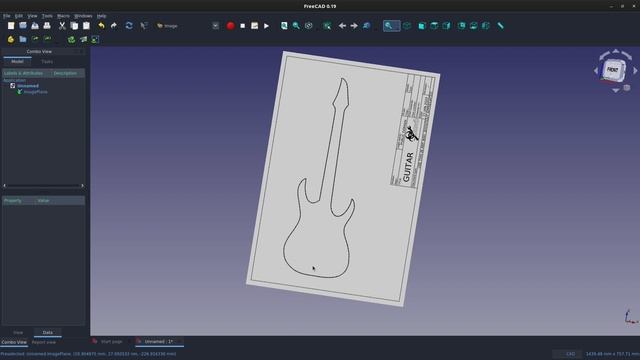Open the highlighted zoom view dropdown
The width and height of the screenshot is (640, 360).
[391, 26]
